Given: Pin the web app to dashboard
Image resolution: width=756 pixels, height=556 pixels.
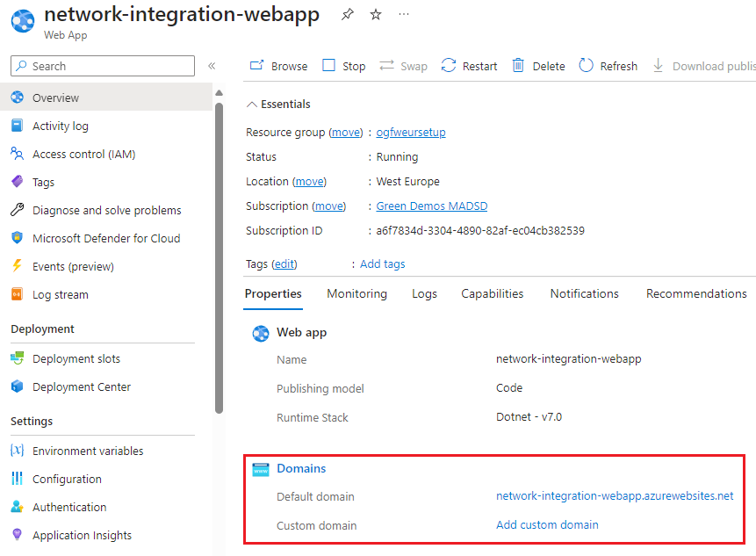Looking at the screenshot, I should coord(347,14).
